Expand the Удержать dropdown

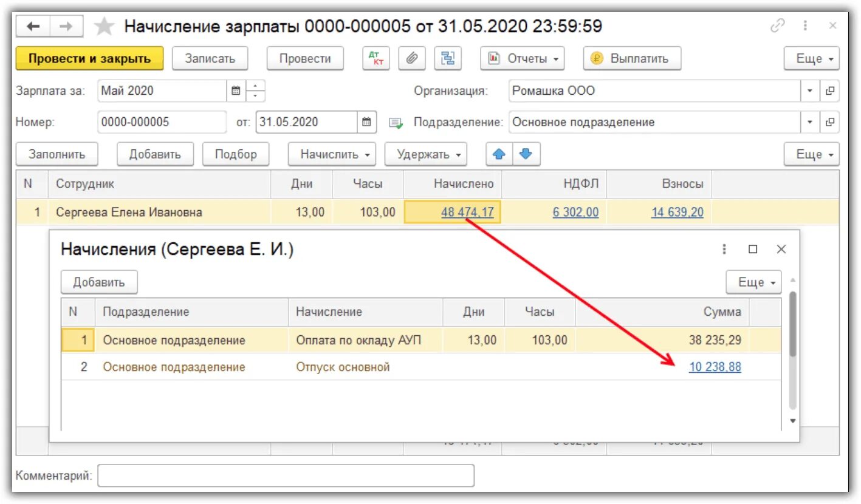425,154
